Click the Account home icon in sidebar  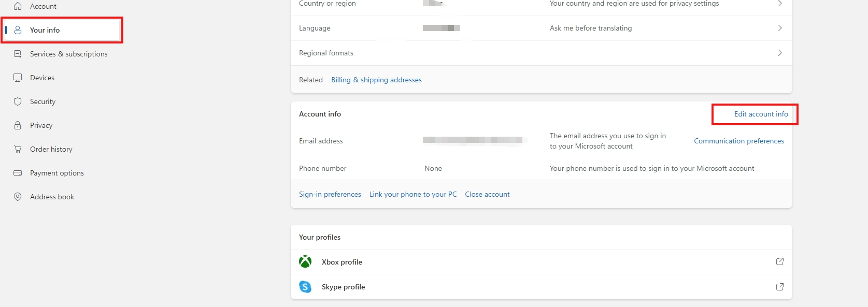[18, 6]
